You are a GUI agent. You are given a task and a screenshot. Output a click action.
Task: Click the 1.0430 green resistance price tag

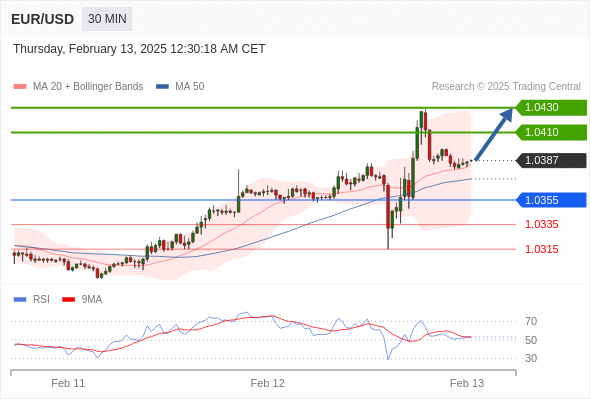(x=551, y=108)
